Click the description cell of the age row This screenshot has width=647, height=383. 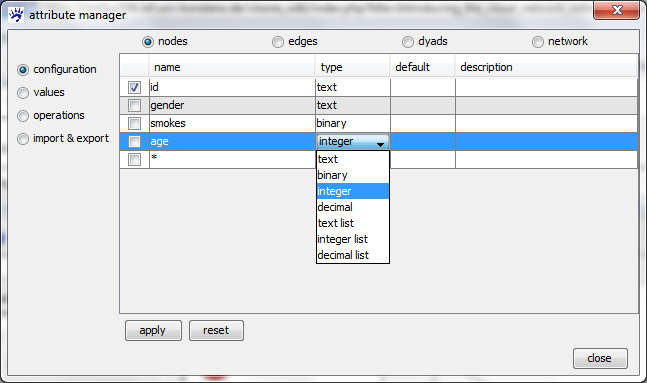pos(546,142)
